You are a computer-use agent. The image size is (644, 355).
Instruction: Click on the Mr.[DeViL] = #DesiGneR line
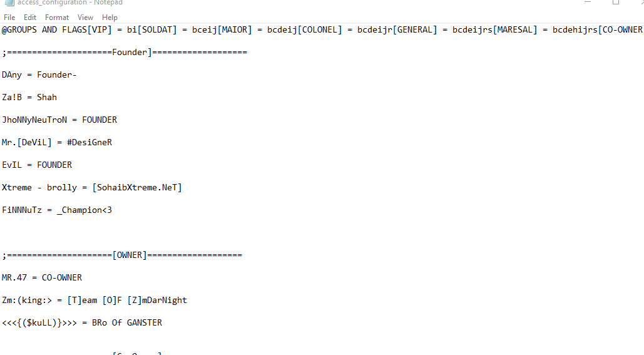(57, 143)
